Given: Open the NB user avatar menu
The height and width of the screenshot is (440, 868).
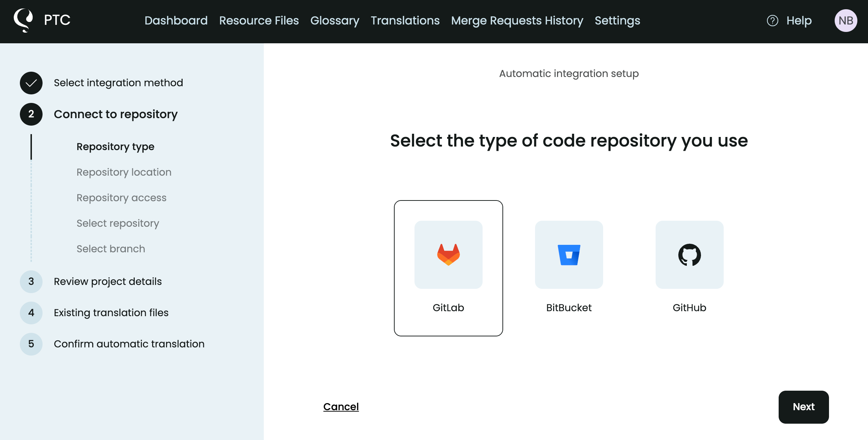Looking at the screenshot, I should [x=846, y=21].
